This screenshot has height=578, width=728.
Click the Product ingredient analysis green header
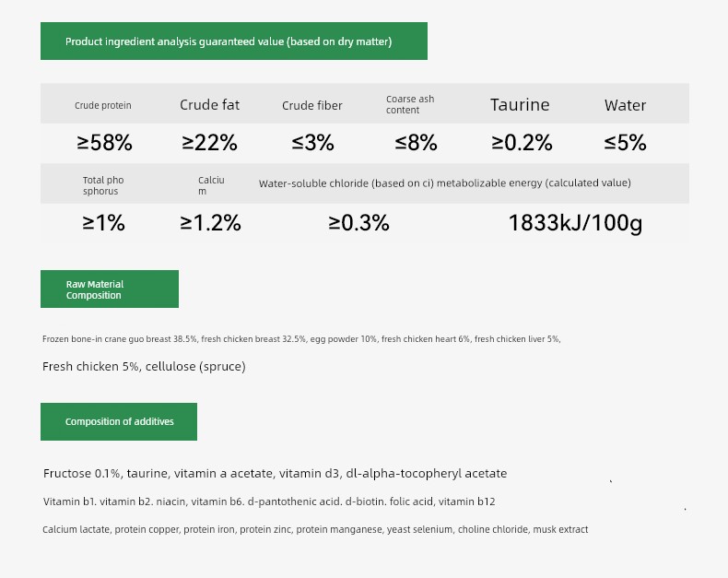pyautogui.click(x=233, y=41)
